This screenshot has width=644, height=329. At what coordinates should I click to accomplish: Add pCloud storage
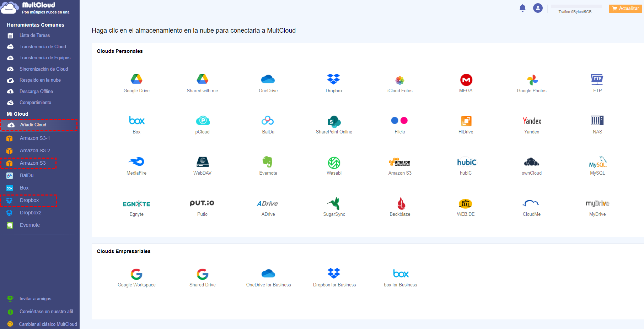[x=202, y=125]
